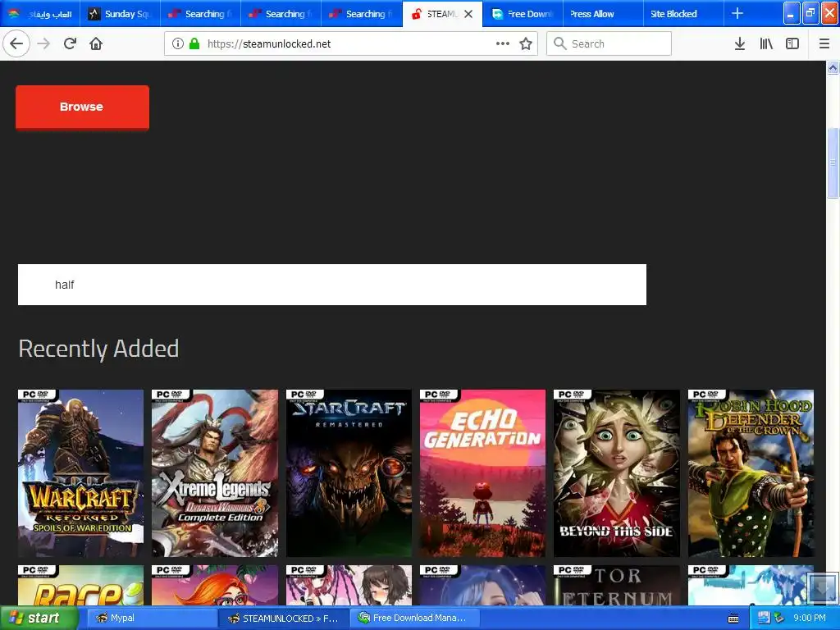The image size is (840, 630).
Task: Click the system tray clock 9:00 PM
Action: pos(810,618)
